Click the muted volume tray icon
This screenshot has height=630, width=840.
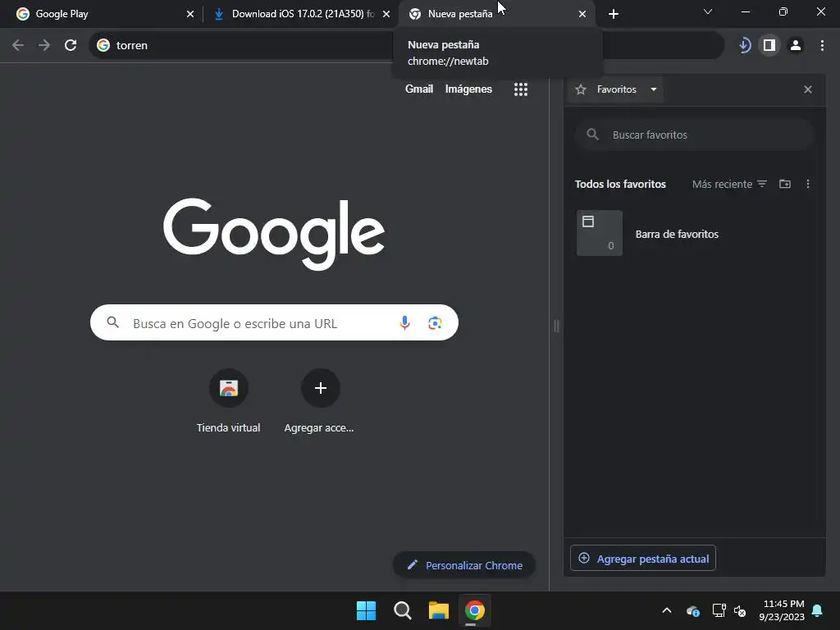click(x=741, y=610)
